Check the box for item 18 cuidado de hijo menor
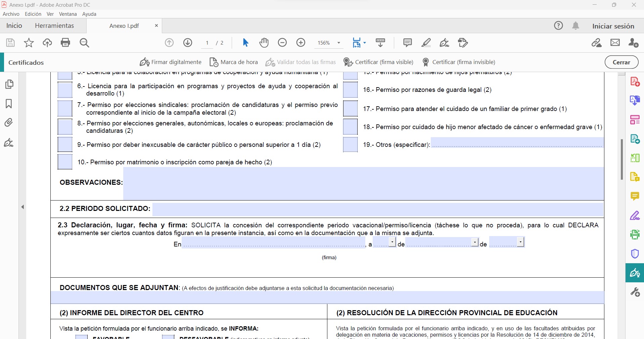644x339 pixels. point(350,127)
